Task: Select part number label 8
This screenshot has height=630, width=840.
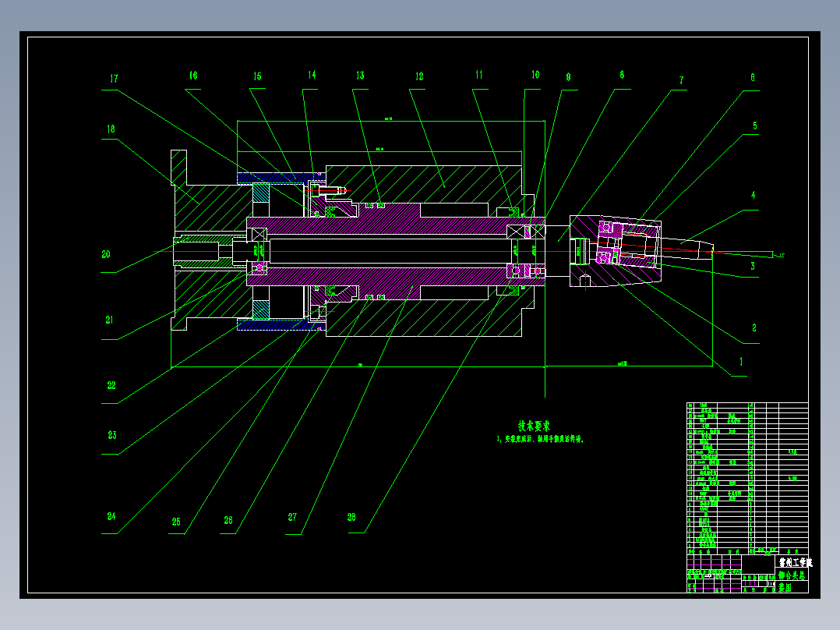Action: [x=622, y=75]
